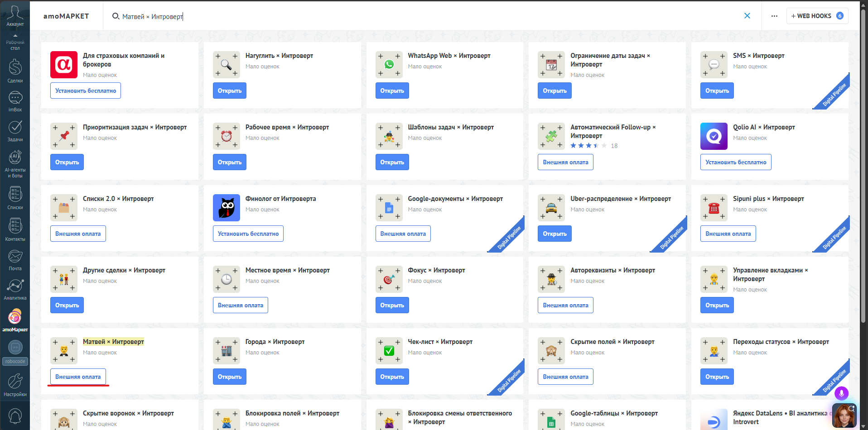The image size is (868, 430).
Task: Open the notifications bell in sidebar
Action: (x=15, y=416)
